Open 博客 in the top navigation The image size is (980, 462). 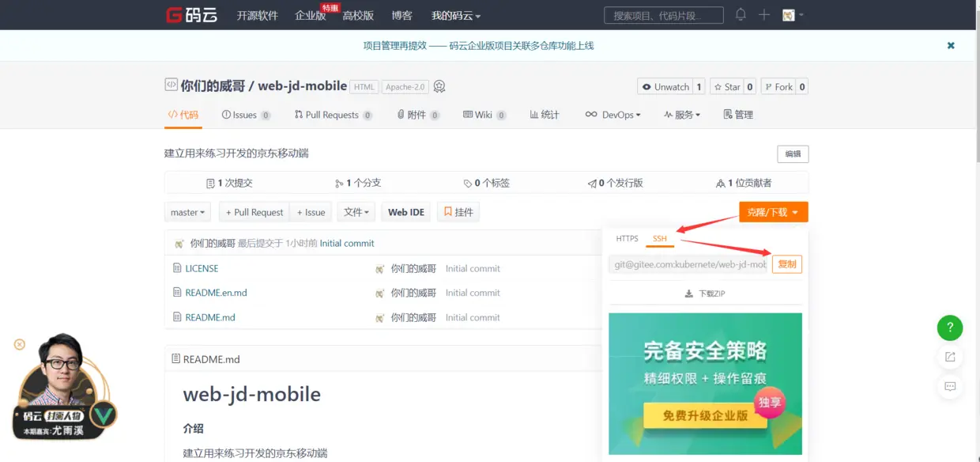pos(401,15)
